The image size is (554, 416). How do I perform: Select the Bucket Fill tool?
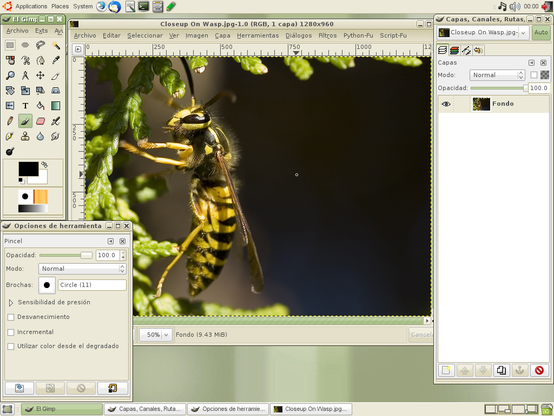click(x=40, y=106)
